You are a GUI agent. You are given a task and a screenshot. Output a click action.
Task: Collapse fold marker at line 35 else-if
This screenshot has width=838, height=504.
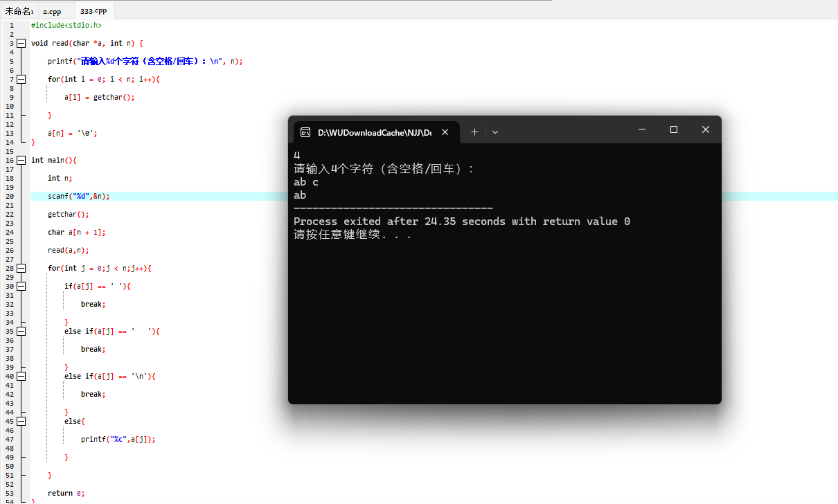tap(21, 331)
